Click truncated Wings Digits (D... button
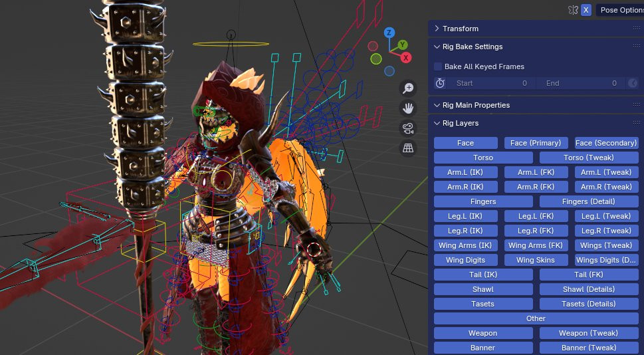Screen dimensions: 644x355 (x=606, y=260)
